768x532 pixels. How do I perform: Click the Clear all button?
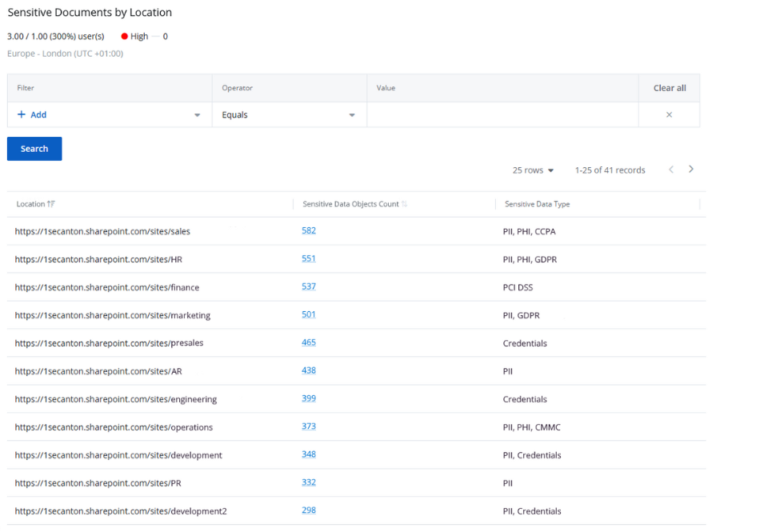coord(669,87)
